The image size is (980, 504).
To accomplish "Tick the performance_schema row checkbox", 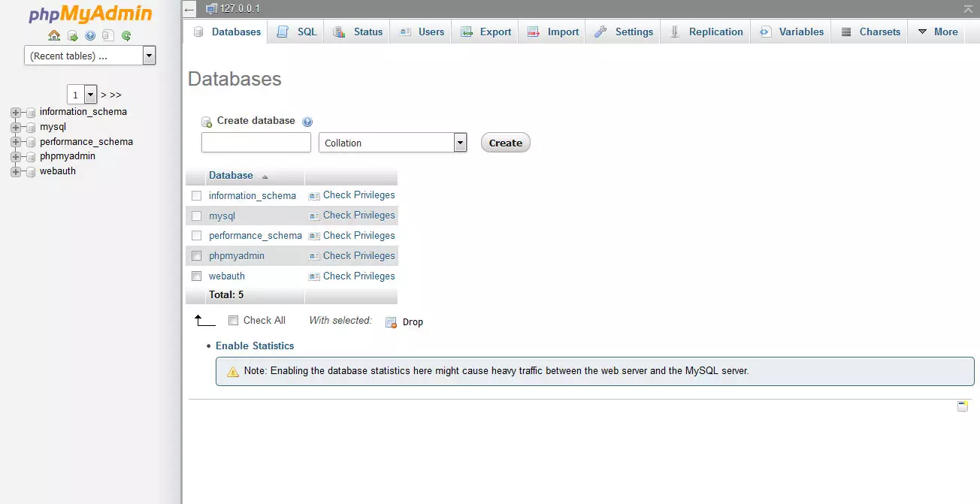I will coord(197,236).
